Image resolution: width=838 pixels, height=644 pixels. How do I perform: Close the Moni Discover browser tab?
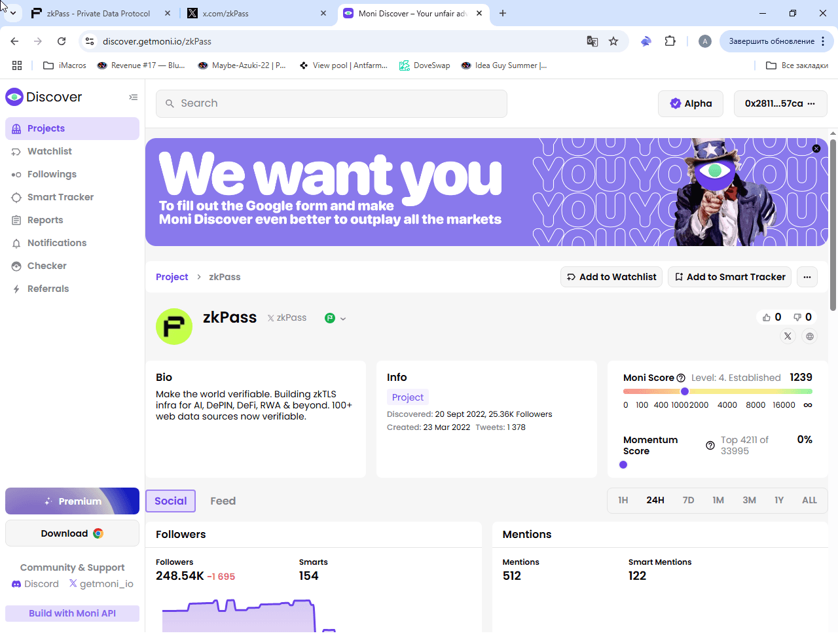479,13
